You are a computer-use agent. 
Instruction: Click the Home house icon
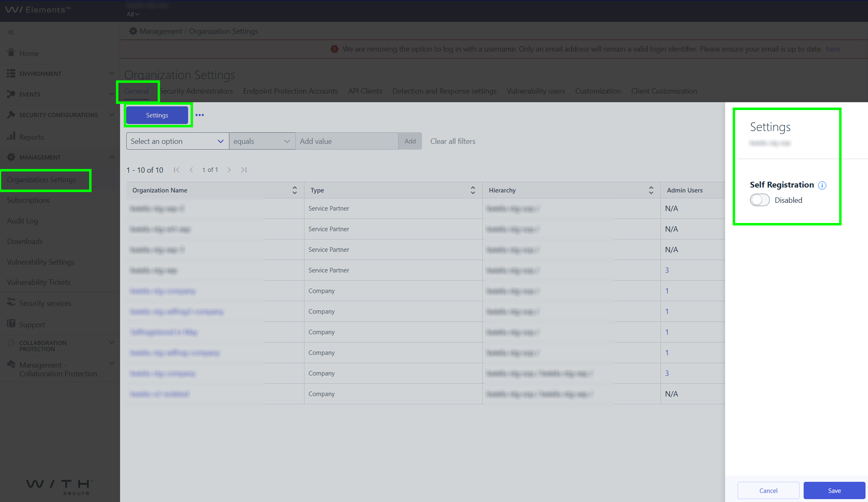coord(11,52)
